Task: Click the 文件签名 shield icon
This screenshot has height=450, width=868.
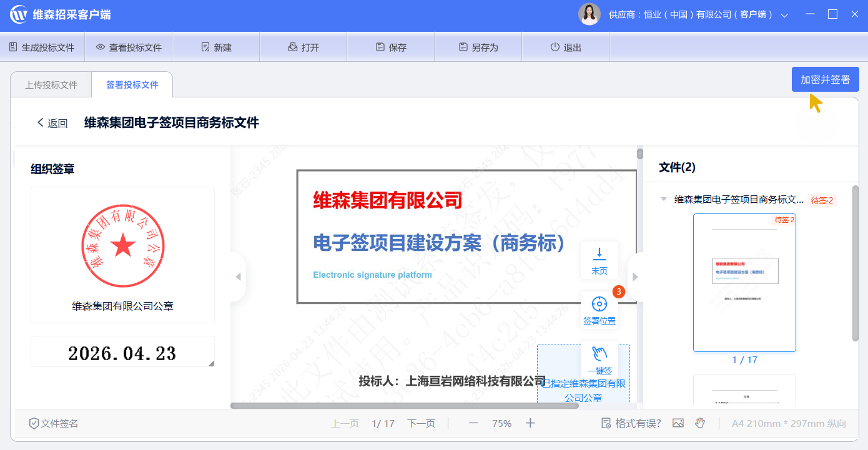Action: coord(34,424)
